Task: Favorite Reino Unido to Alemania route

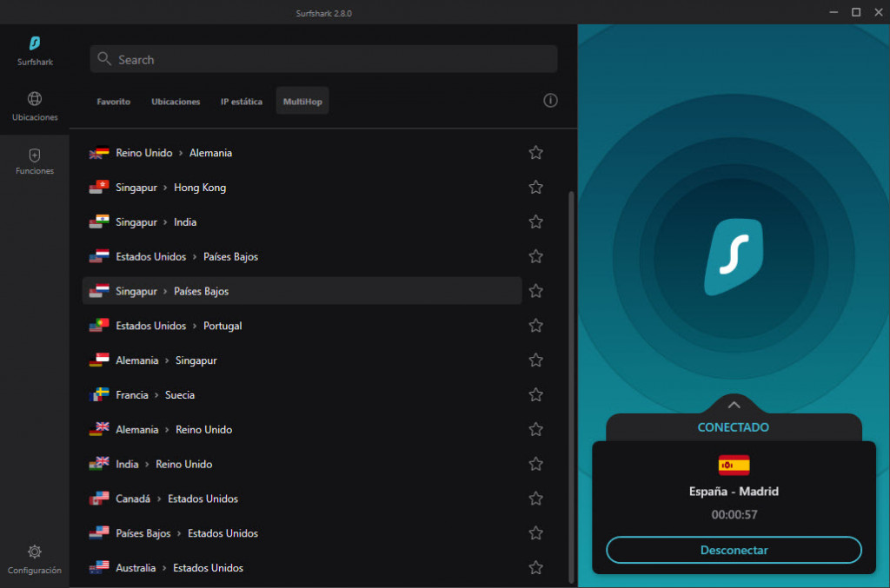Action: coord(535,153)
